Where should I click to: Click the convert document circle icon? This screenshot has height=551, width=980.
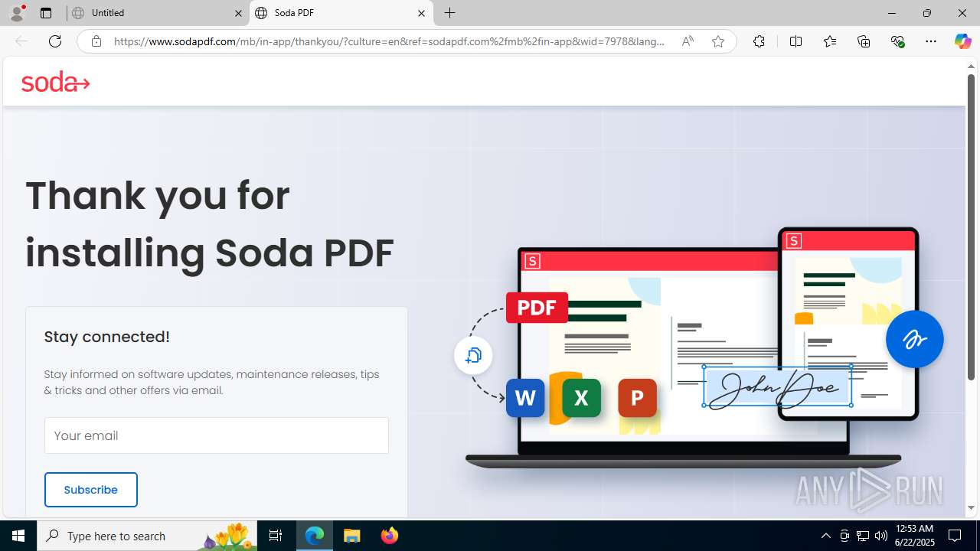(x=473, y=355)
